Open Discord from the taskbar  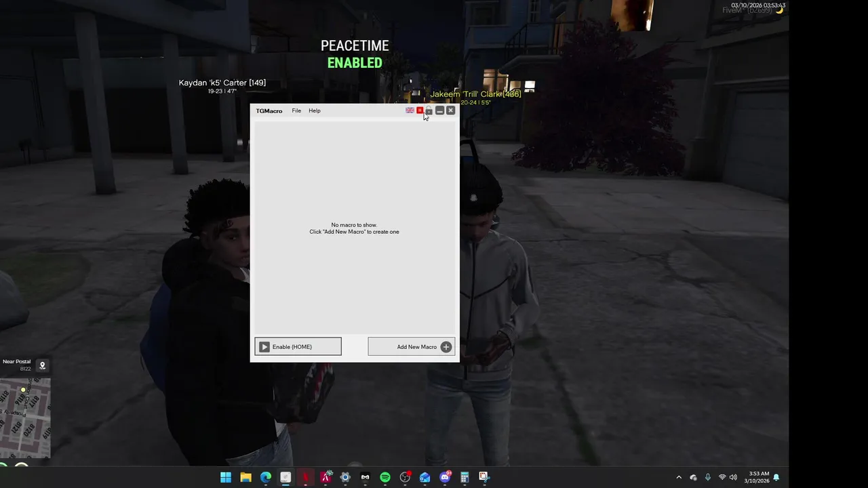click(445, 477)
